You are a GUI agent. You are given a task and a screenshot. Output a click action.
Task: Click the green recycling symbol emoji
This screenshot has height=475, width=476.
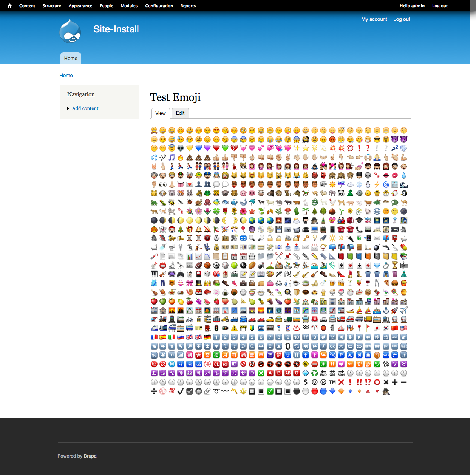click(x=315, y=373)
